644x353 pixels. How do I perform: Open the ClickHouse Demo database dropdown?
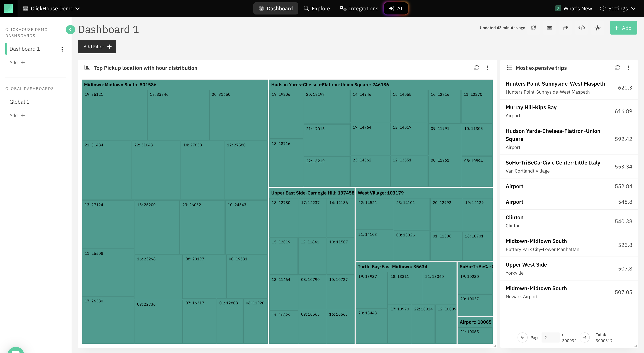pos(51,9)
